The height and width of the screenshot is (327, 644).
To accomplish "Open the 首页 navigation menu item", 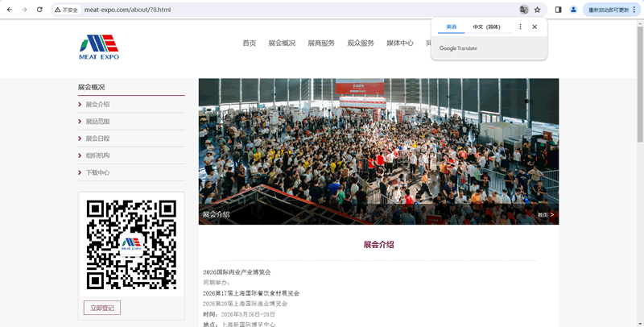I will pyautogui.click(x=249, y=43).
